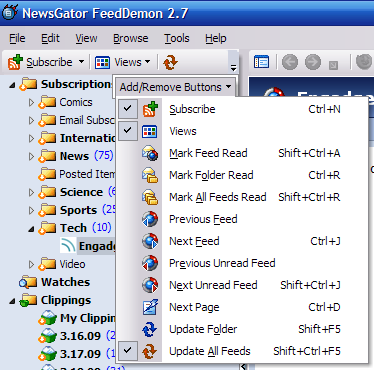Click the Update Folder blue arrows icon

150,329
